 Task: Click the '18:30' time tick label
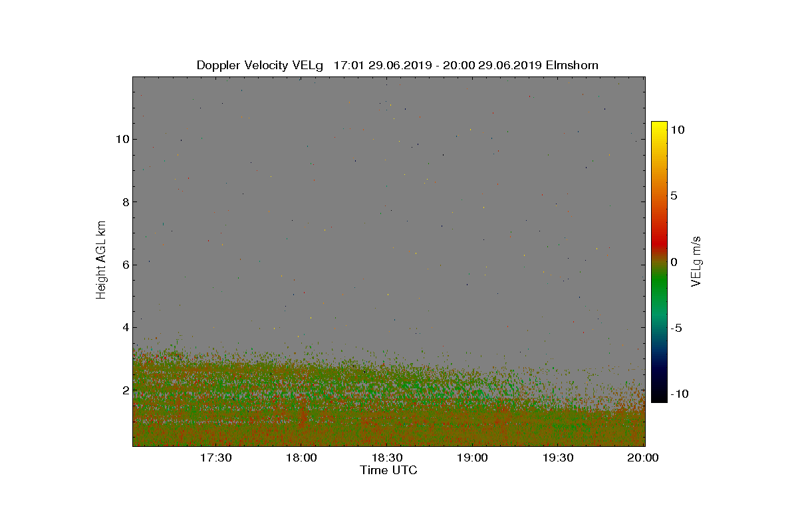[x=387, y=458]
